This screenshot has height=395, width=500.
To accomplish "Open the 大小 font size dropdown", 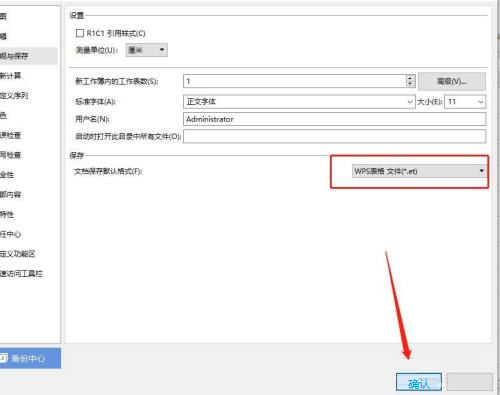I will pyautogui.click(x=465, y=102).
